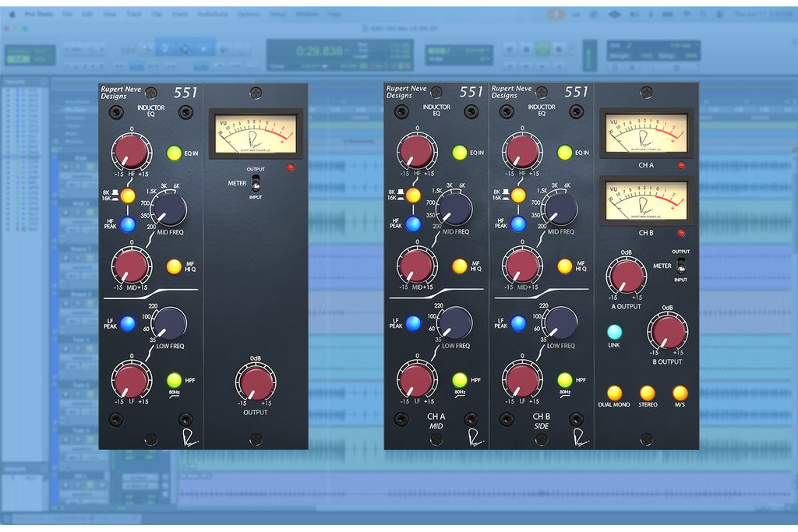This screenshot has height=532, width=798.
Task: Click the A OUTPUT knob
Action: click(x=627, y=277)
